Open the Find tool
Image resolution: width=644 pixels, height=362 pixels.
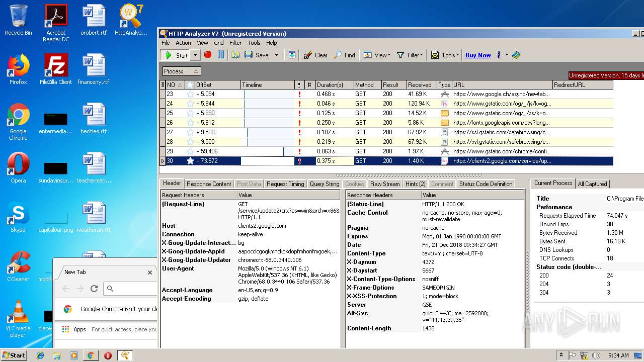pyautogui.click(x=345, y=55)
